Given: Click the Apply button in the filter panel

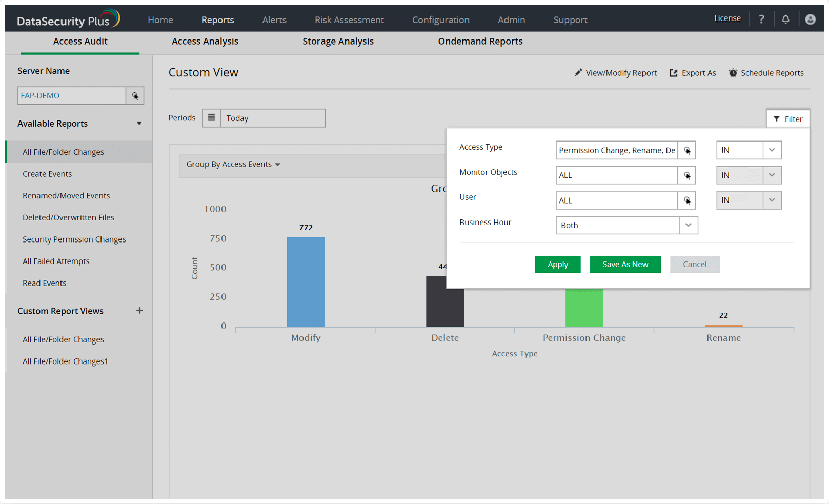Looking at the screenshot, I should pos(557,264).
